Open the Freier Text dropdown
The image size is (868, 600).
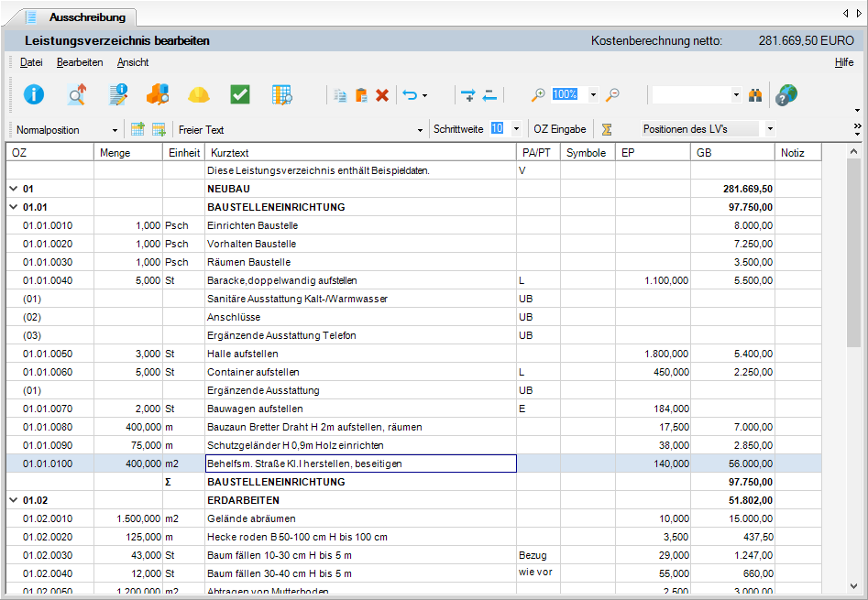[x=420, y=130]
